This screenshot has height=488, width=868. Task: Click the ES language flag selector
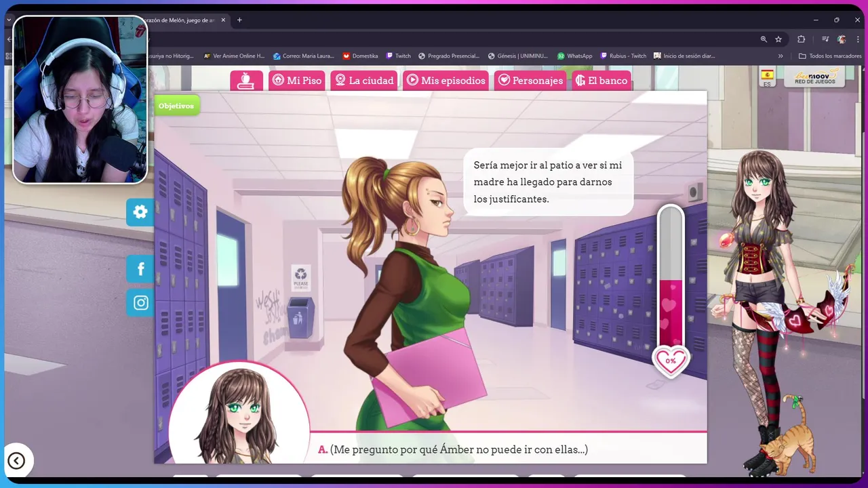(x=767, y=78)
